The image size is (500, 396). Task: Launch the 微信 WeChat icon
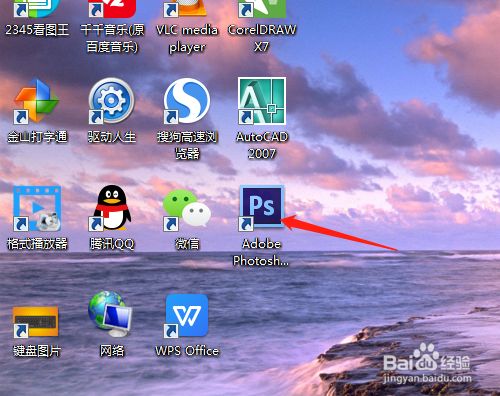[187, 210]
